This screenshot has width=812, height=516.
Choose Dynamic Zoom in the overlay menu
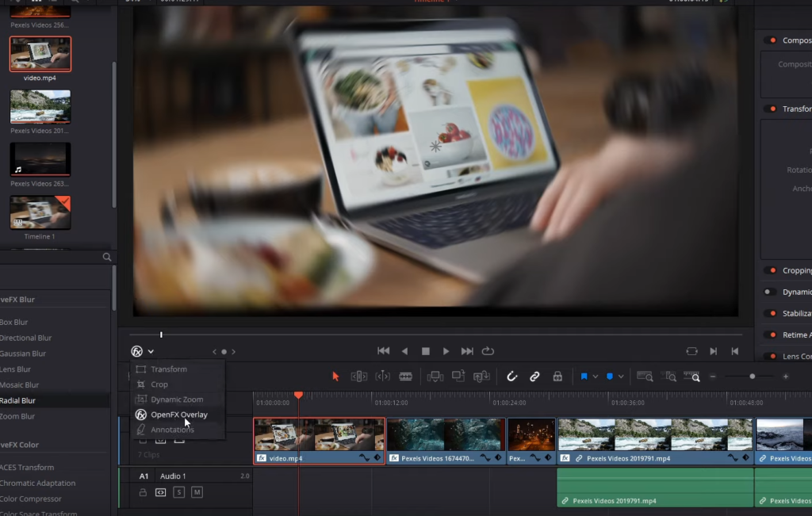tap(177, 399)
